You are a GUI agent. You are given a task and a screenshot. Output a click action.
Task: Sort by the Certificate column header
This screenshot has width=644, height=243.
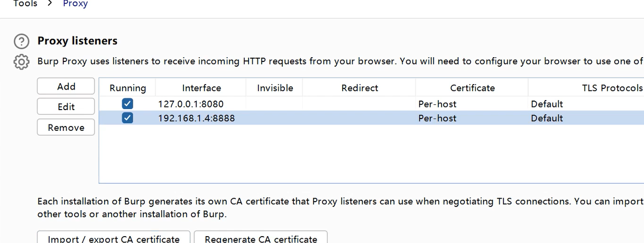coord(472,88)
